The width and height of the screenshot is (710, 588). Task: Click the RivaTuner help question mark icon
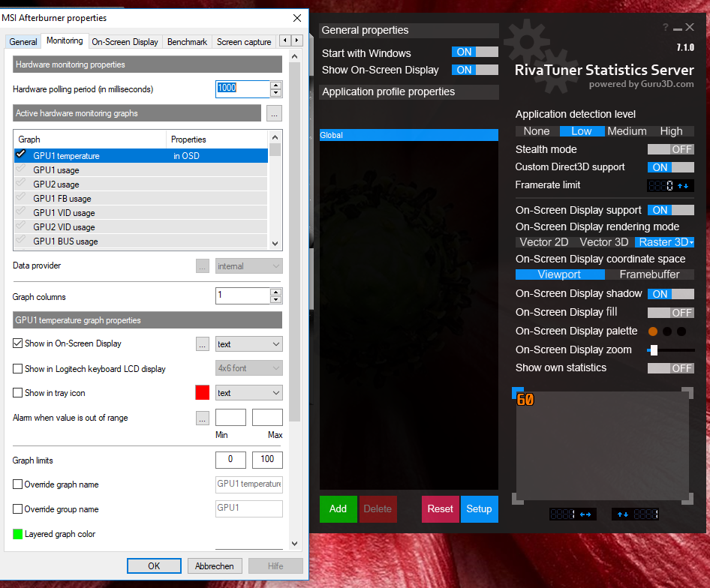pos(665,28)
